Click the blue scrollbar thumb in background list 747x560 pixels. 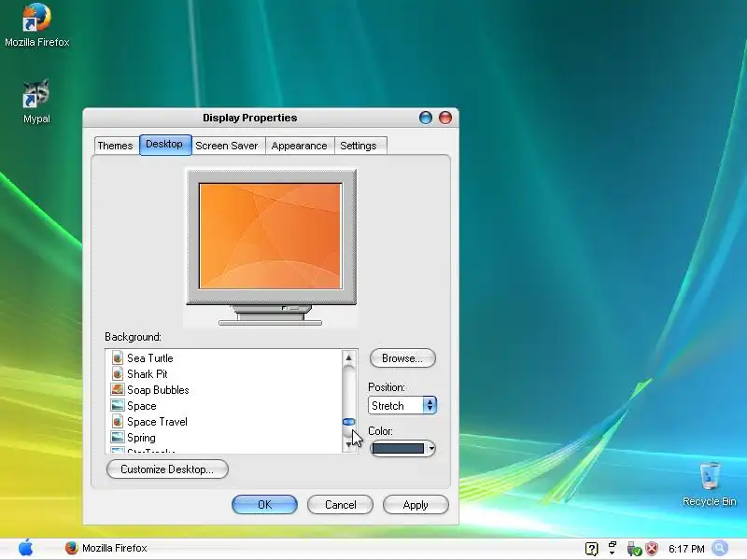pos(348,422)
